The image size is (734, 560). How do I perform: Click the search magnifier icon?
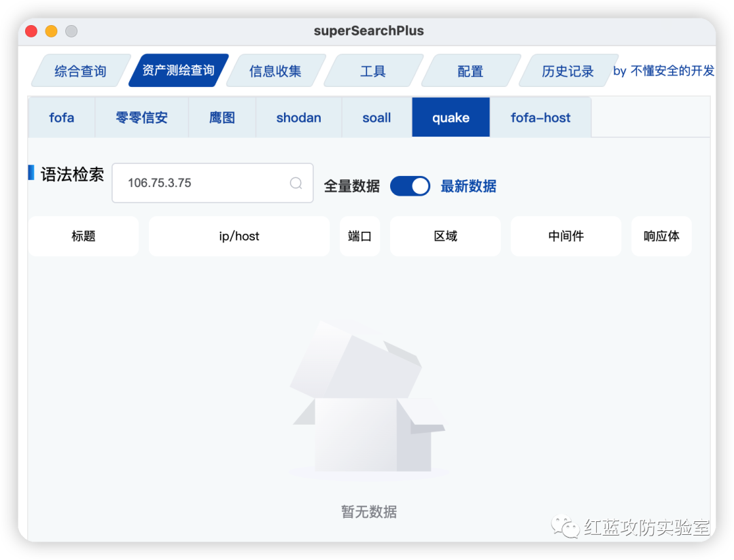(296, 183)
